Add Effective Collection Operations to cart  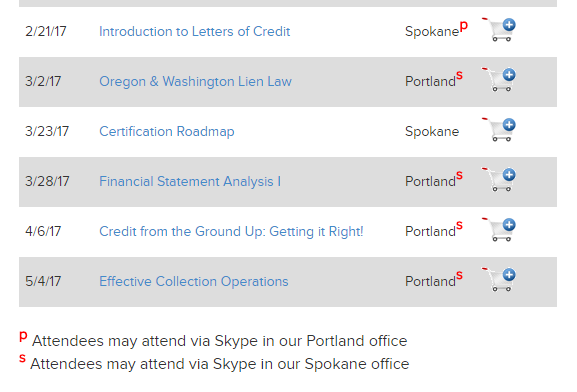pos(499,280)
